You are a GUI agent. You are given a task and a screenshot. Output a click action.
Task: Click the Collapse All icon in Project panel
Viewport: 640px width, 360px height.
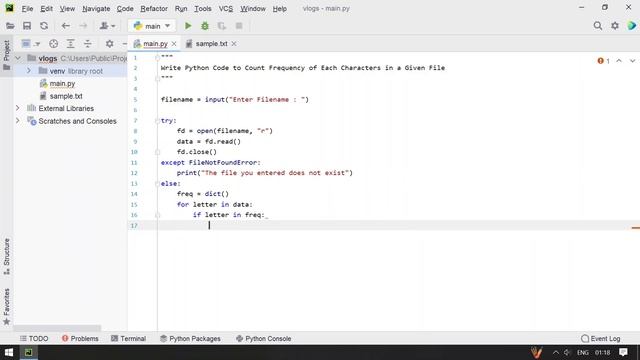click(x=88, y=44)
